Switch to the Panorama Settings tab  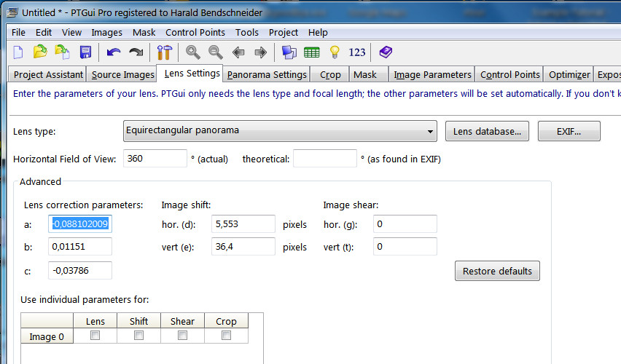267,74
